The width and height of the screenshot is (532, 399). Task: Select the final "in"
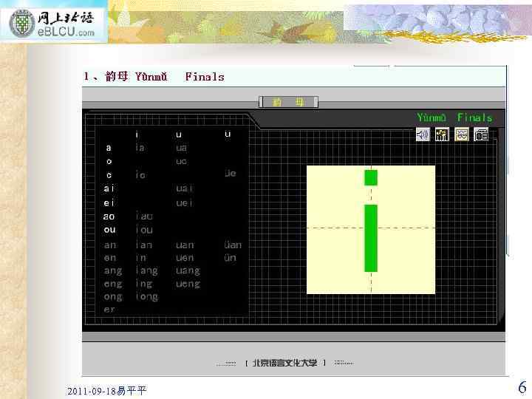[141, 258]
